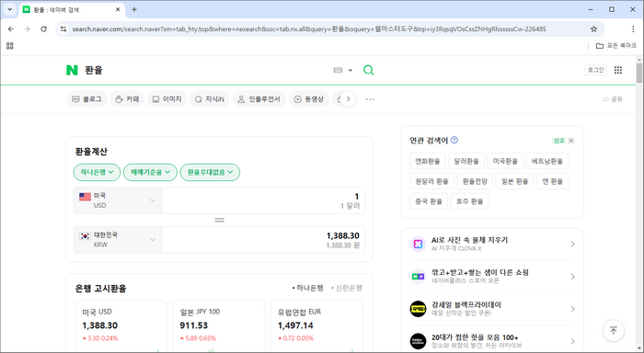Open the three-dot more options menu
The width and height of the screenshot is (644, 353).
coord(370,99)
